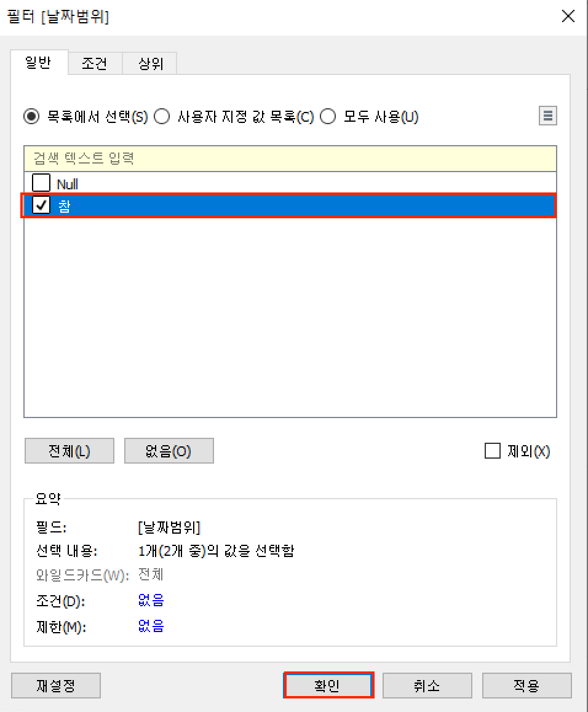The height and width of the screenshot is (712, 588).
Task: Select the 참 list row text
Action: (64, 206)
